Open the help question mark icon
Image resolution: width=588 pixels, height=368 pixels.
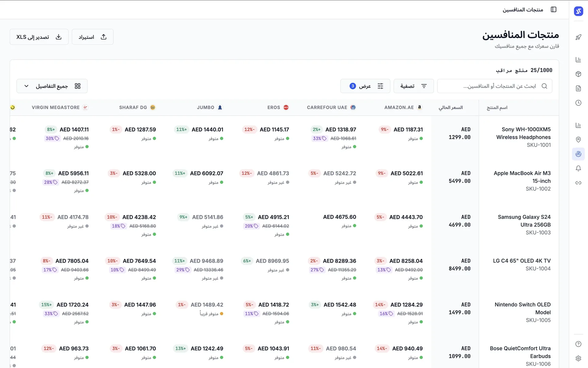coord(578,344)
